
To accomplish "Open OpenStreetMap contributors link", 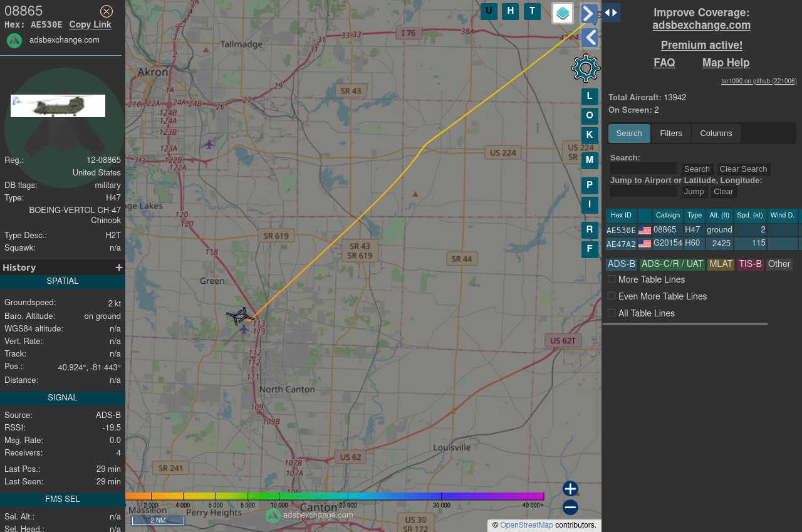I will tap(526, 525).
